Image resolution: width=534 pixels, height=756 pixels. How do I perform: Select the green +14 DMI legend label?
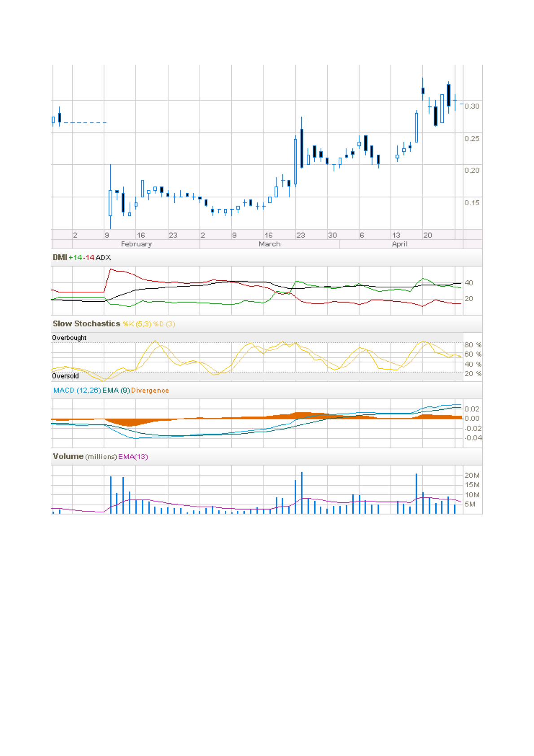click(75, 257)
